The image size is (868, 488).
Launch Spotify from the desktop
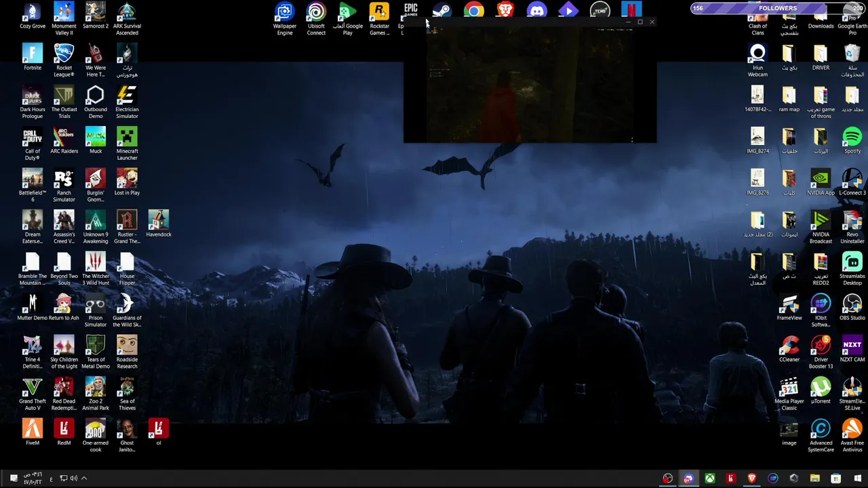pos(852,141)
